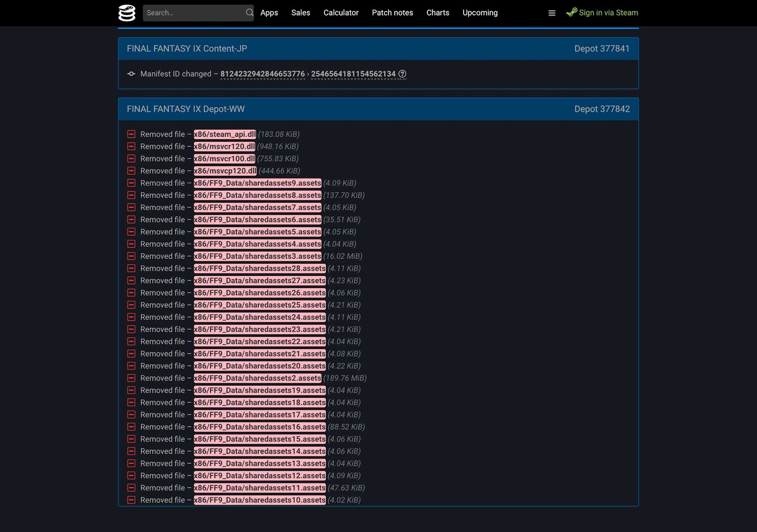757x532 pixels.
Task: Click removed icon beside sharedassets3.assets
Action: [x=131, y=256]
